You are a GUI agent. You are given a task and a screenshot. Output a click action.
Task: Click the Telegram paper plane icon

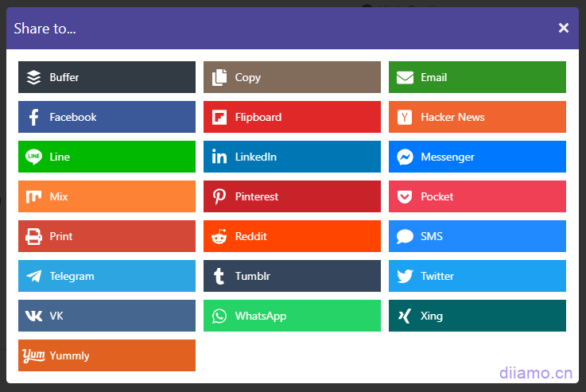click(33, 276)
